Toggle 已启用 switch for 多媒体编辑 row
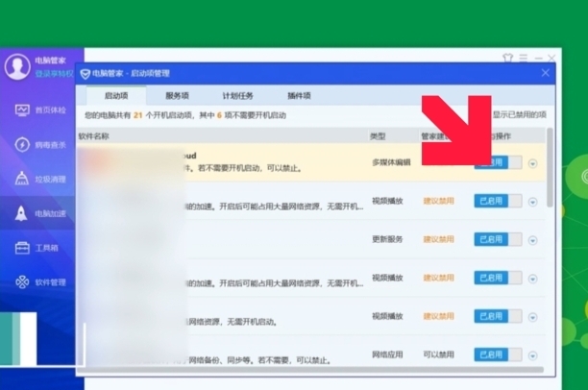Image resolution: width=588 pixels, height=390 pixels. (x=498, y=162)
